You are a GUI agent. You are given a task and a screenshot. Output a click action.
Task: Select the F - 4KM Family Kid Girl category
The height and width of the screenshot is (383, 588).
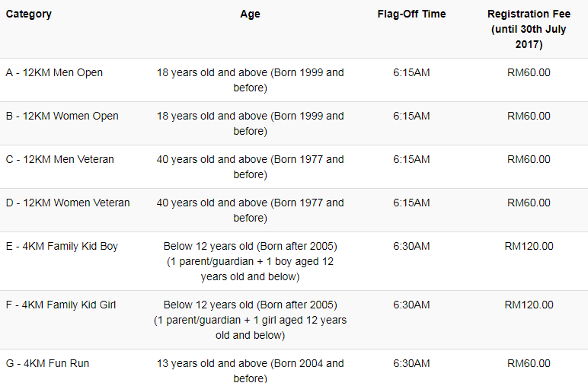click(61, 305)
